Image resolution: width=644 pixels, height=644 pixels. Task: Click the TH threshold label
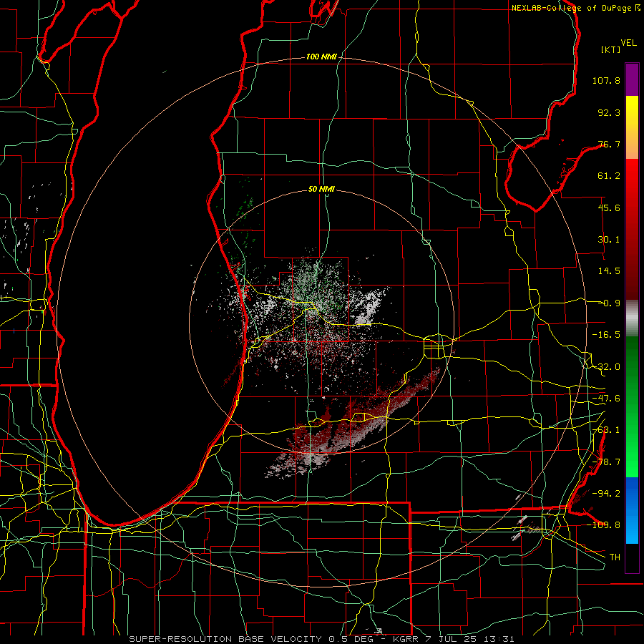click(615, 557)
